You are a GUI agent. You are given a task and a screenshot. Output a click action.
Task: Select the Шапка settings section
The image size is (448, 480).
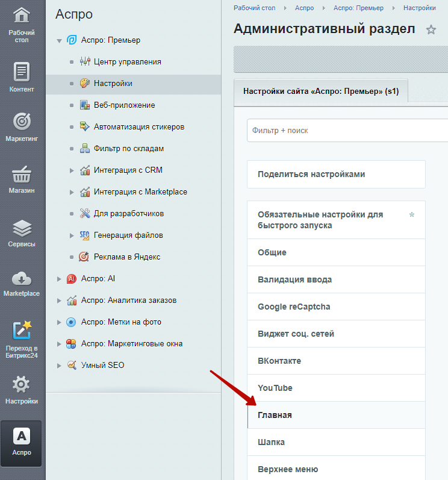tap(336, 442)
